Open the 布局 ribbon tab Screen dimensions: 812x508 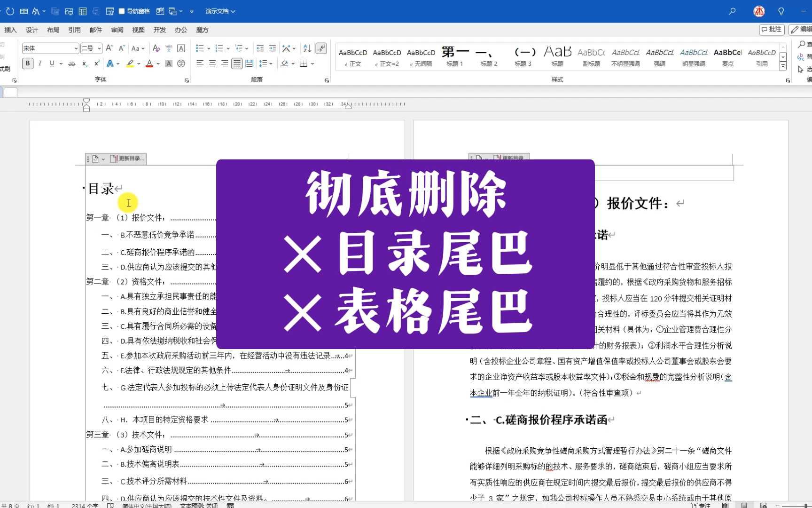53,30
